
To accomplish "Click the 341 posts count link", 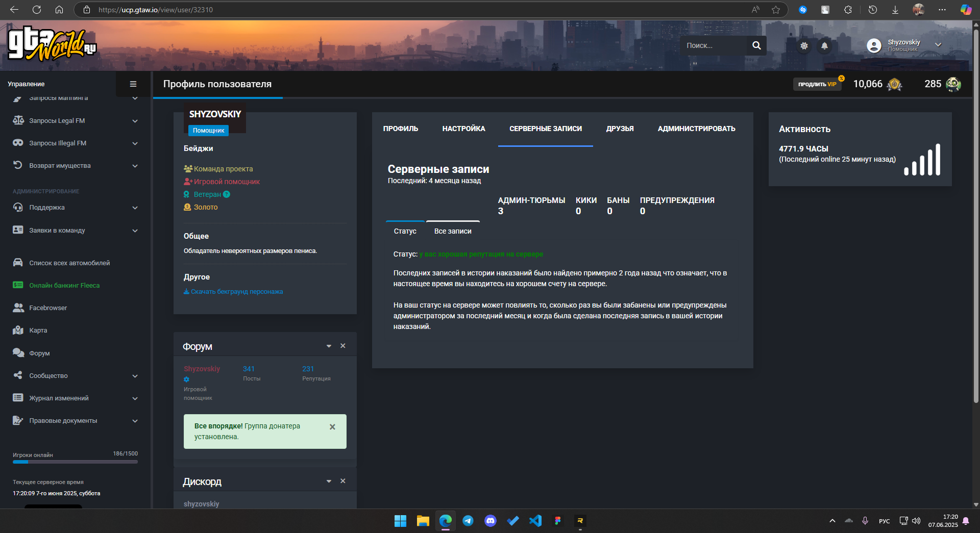I will coord(249,369).
